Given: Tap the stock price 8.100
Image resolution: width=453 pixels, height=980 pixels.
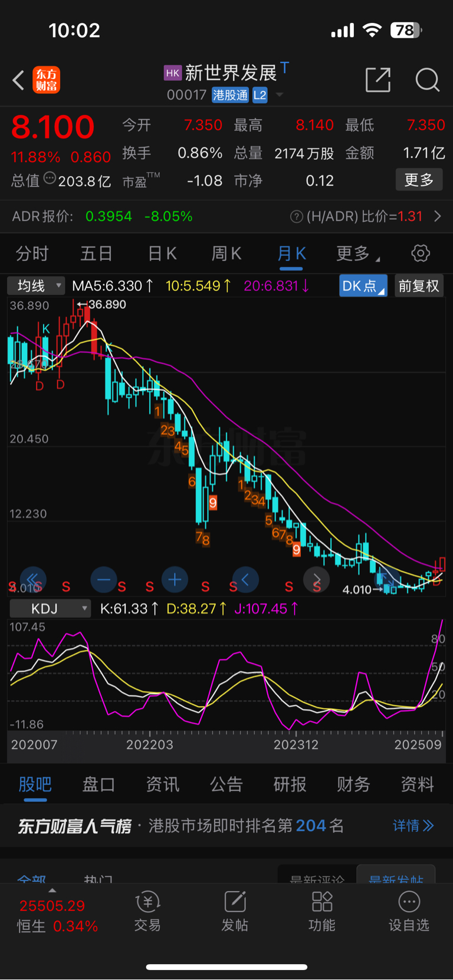Looking at the screenshot, I should pyautogui.click(x=53, y=127).
